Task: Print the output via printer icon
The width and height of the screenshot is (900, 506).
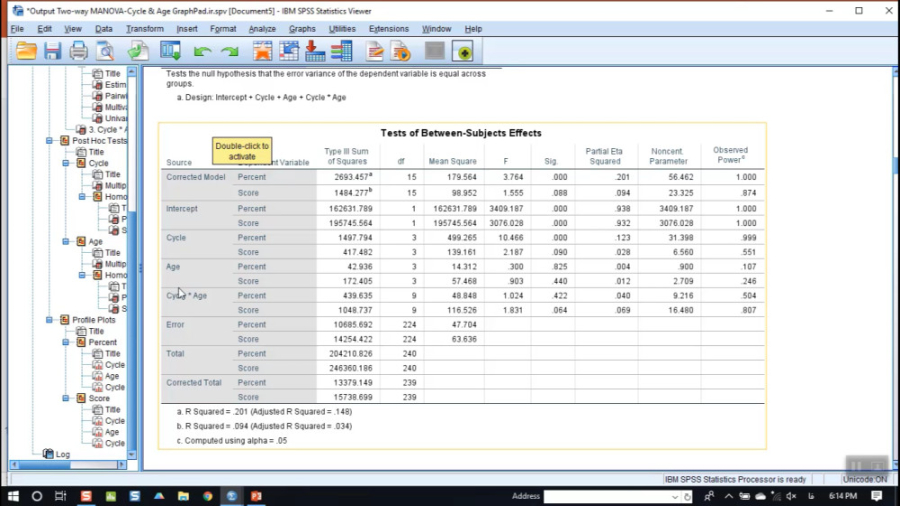Action: point(79,51)
